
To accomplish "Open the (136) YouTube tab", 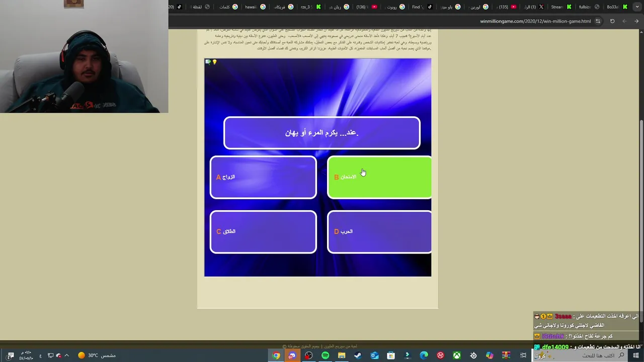I will click(366, 7).
